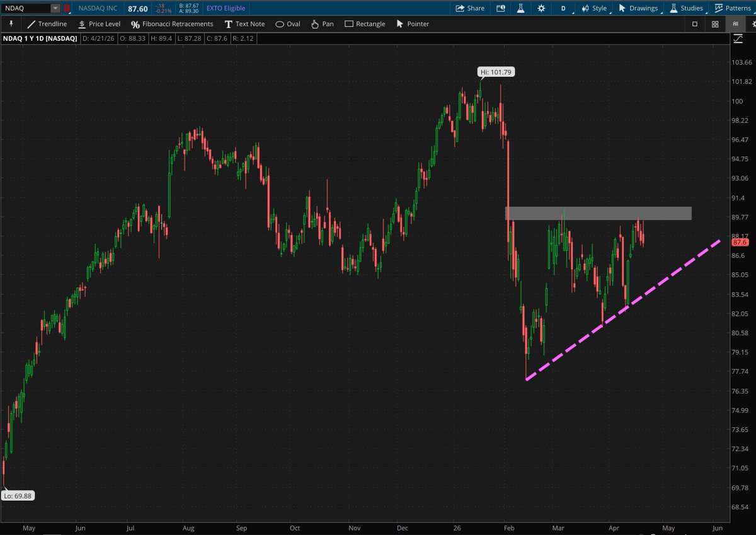Open the symbol selector dropdown arrow
The width and height of the screenshot is (756, 535).
pyautogui.click(x=56, y=8)
